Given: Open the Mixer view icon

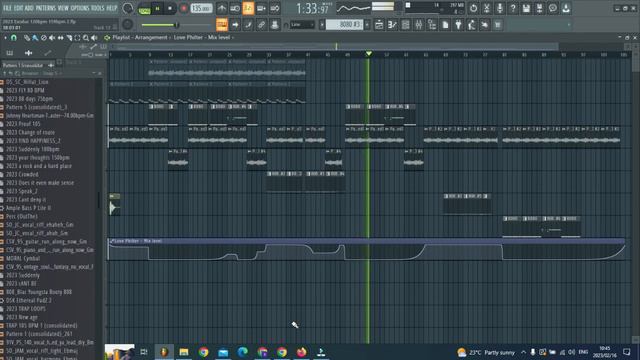Looking at the screenshot, I should click(x=419, y=25).
